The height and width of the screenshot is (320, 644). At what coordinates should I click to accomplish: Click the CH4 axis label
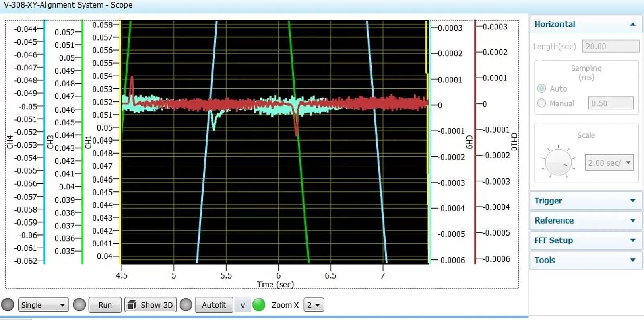tap(10, 142)
